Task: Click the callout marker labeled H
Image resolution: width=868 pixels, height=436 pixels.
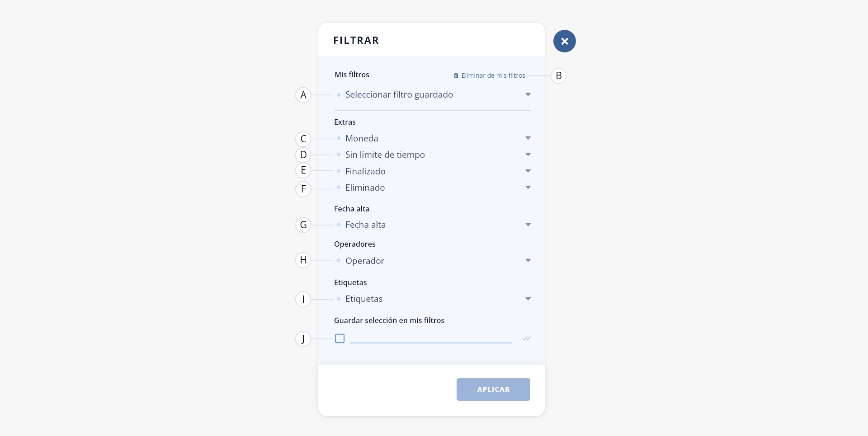Action: pos(303,260)
